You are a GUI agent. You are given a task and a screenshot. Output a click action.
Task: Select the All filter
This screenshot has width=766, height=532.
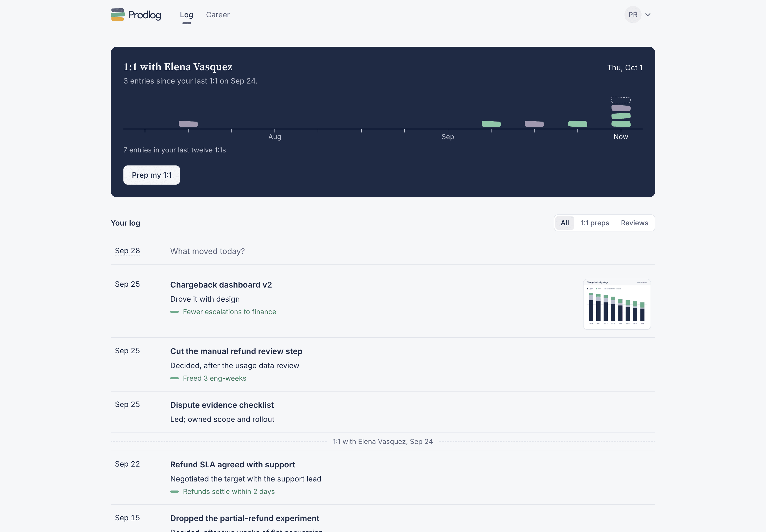coord(565,223)
